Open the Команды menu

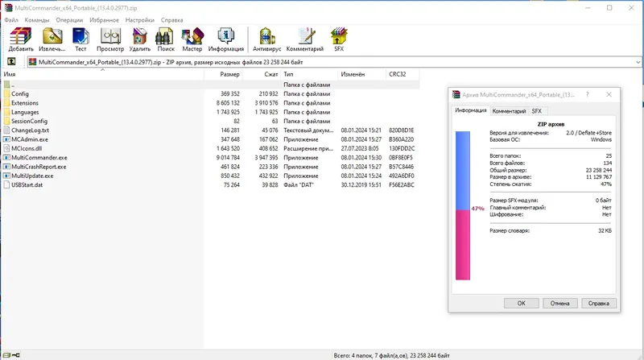coord(37,19)
